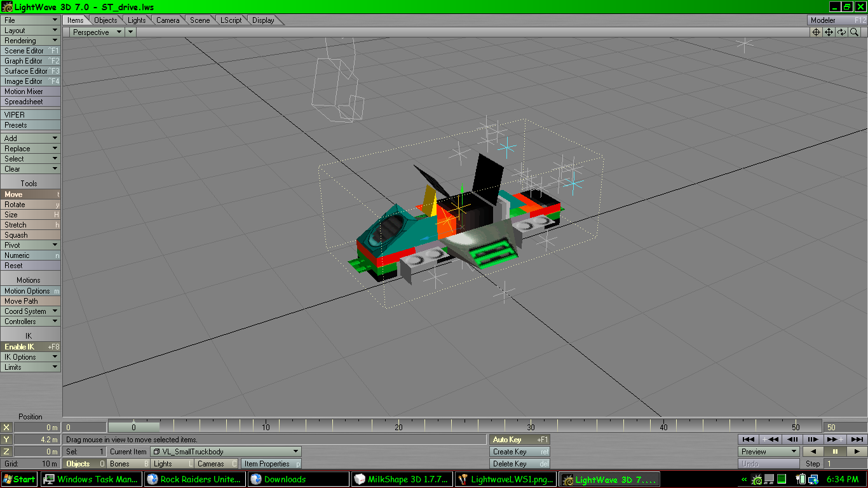Image resolution: width=868 pixels, height=488 pixels.
Task: Open Rock Raiders United taskbar window
Action: point(195,479)
